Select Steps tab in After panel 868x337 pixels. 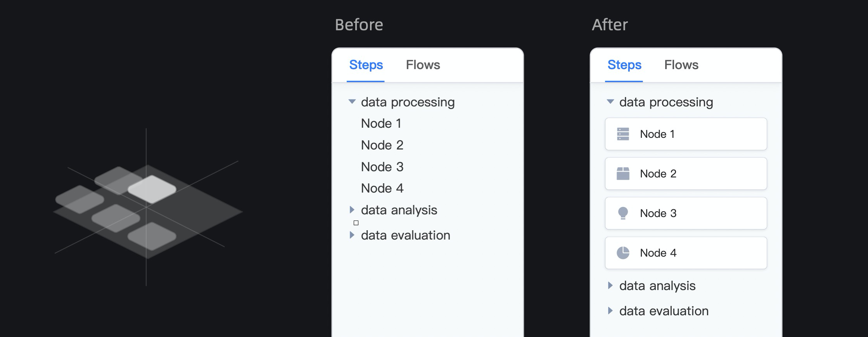(624, 65)
